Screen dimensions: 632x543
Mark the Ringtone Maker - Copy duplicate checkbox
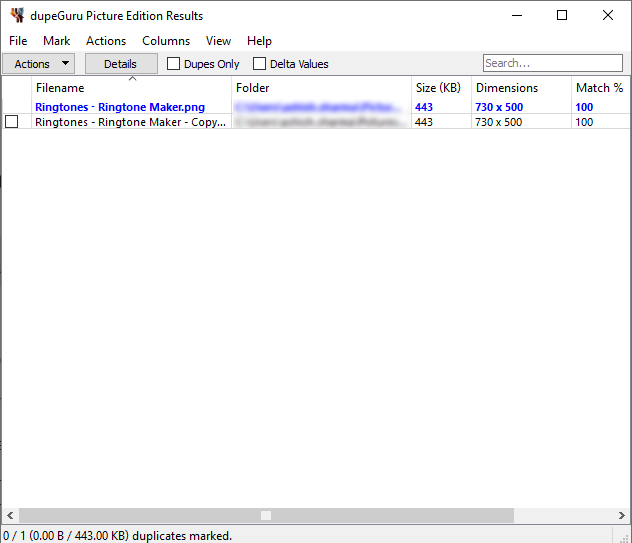click(x=12, y=122)
